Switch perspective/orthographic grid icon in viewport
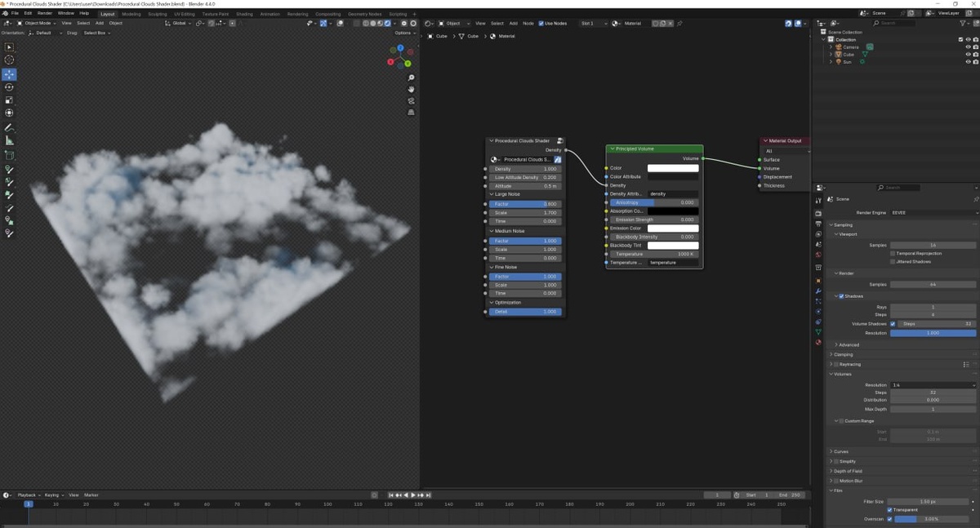The image size is (980, 528). click(x=411, y=111)
